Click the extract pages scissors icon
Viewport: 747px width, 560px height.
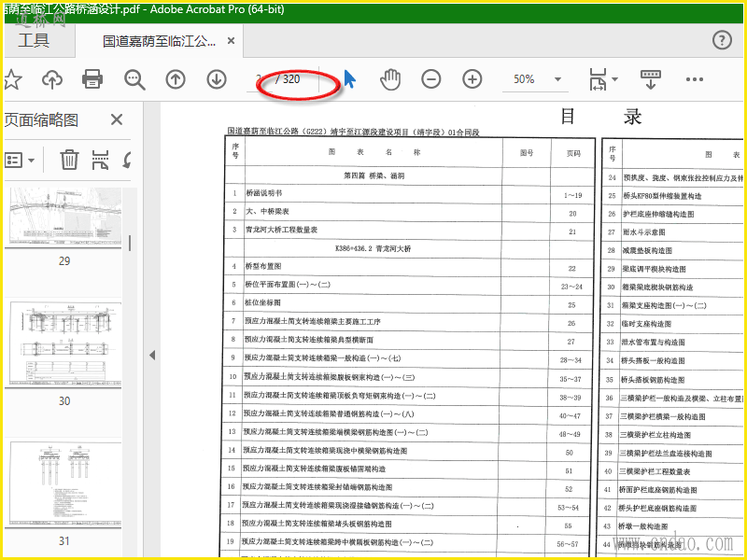coord(100,160)
